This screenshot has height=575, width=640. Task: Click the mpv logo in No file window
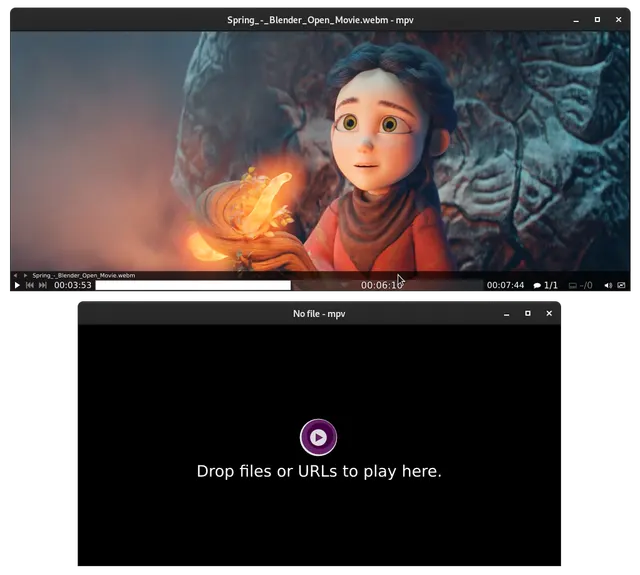[318, 437]
